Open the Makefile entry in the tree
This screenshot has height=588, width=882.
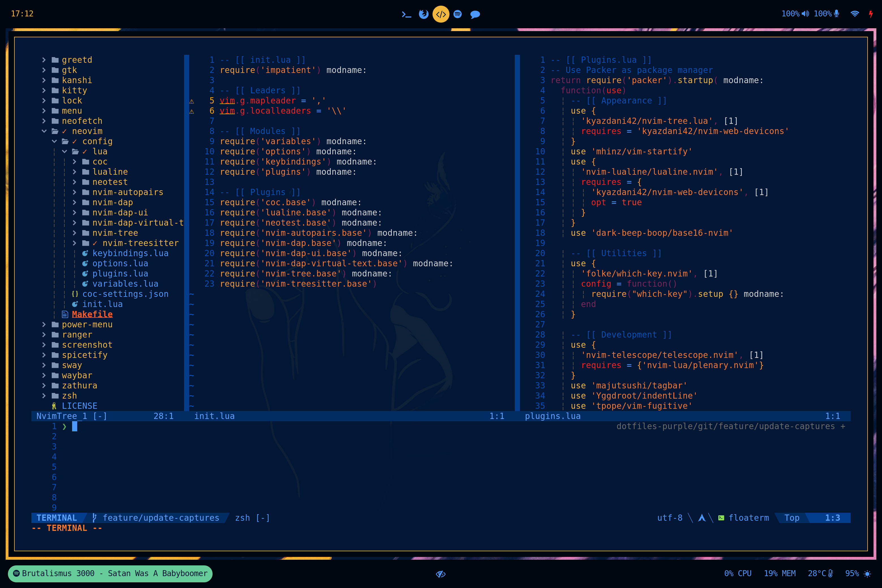pos(92,314)
